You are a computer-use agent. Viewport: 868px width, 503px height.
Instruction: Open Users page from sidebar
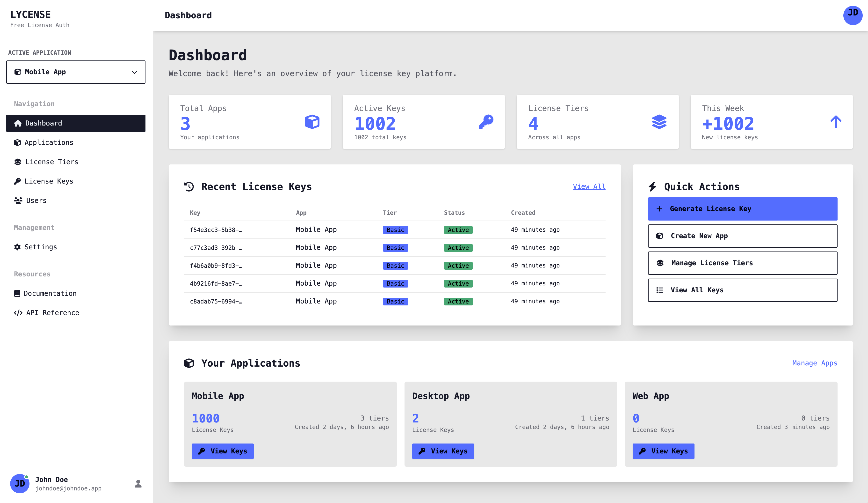pos(36,200)
